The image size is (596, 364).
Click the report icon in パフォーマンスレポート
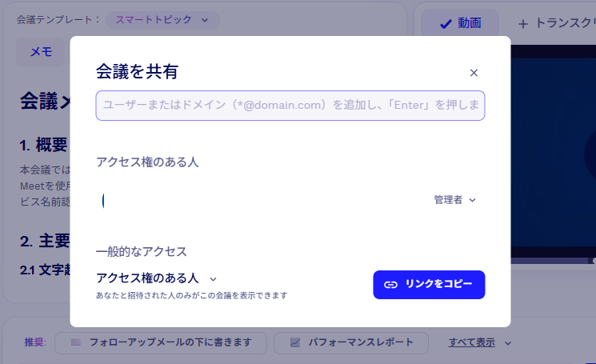click(x=295, y=342)
